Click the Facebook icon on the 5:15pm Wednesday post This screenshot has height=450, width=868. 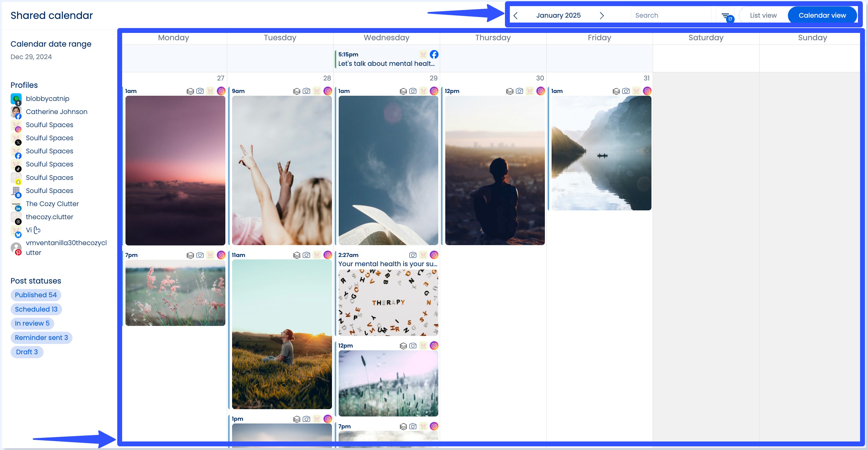point(434,54)
